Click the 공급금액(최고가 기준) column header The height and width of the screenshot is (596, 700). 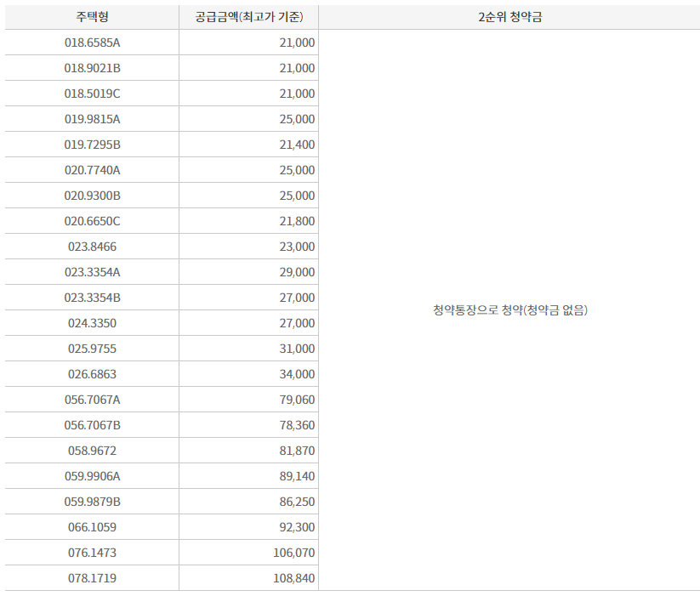tap(248, 17)
